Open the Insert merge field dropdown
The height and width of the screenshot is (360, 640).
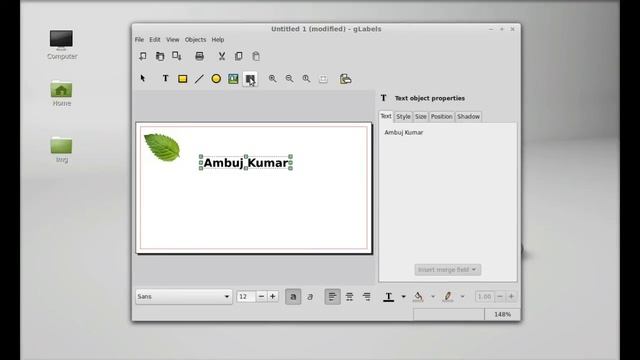[x=447, y=270]
